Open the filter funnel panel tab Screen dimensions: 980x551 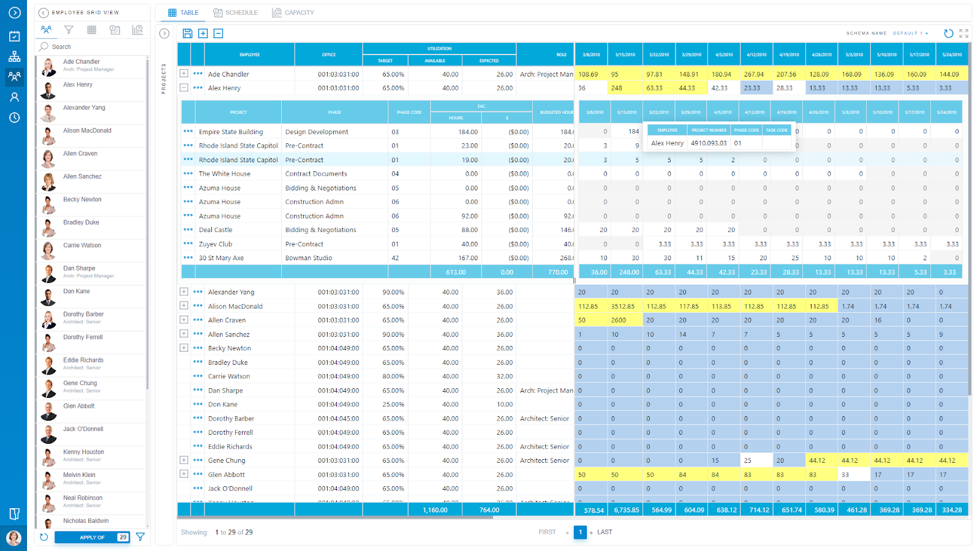click(x=69, y=29)
